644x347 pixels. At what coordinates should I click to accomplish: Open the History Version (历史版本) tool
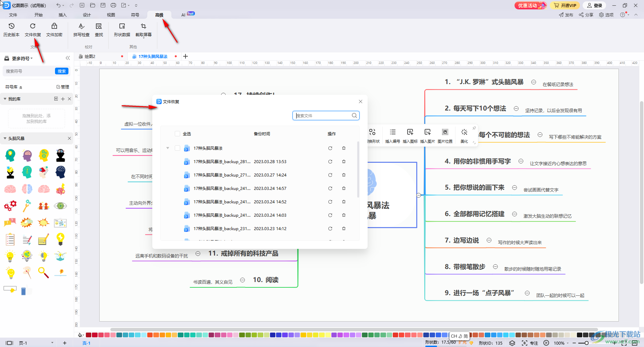point(11,29)
